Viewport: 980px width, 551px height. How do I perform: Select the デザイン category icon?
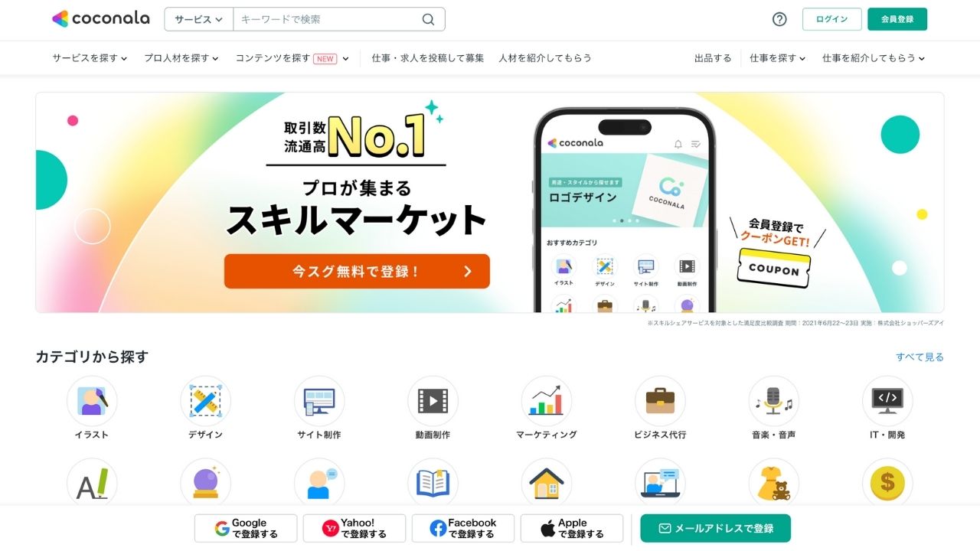point(205,401)
